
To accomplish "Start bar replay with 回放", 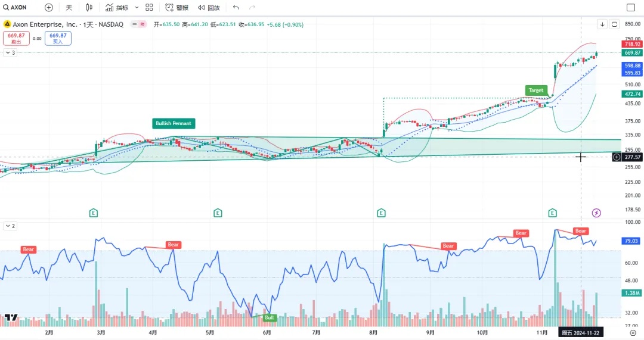I will 209,8.
